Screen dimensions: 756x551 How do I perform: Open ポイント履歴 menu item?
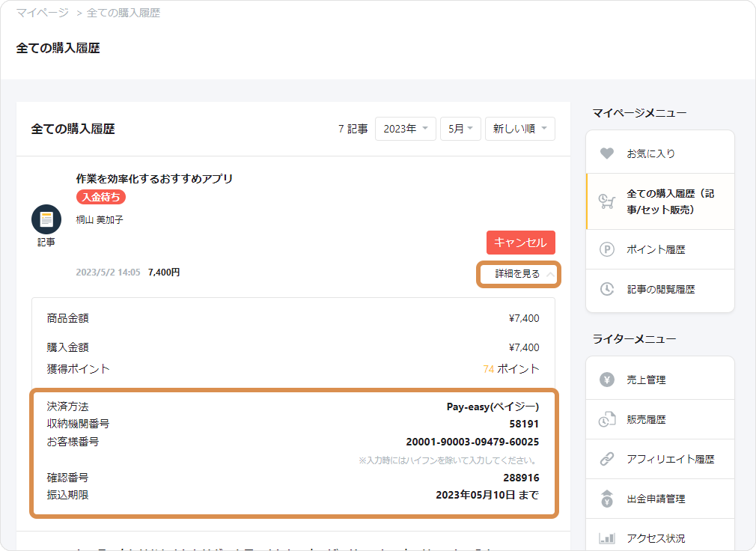tap(660, 249)
